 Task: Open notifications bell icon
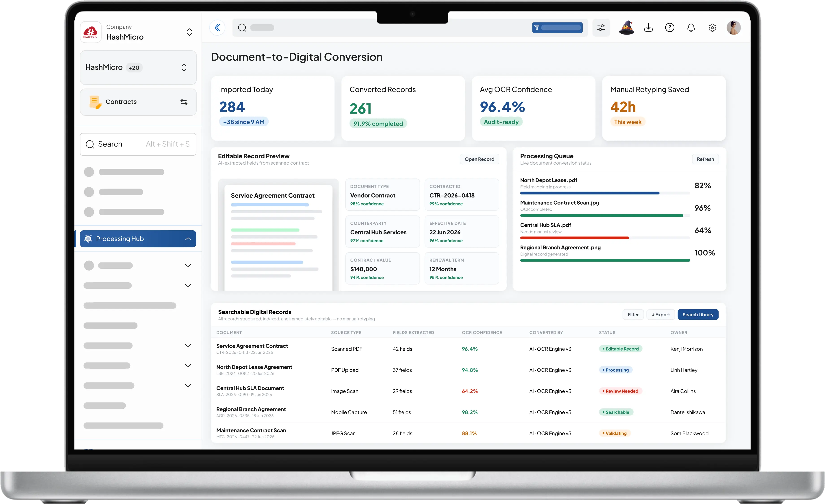click(x=691, y=28)
